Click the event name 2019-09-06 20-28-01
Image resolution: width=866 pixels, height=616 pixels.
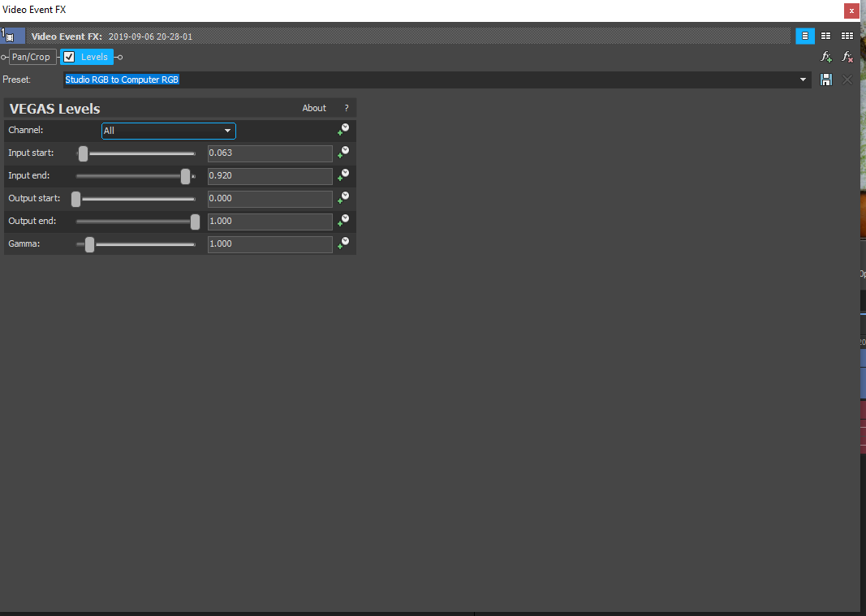click(x=150, y=37)
